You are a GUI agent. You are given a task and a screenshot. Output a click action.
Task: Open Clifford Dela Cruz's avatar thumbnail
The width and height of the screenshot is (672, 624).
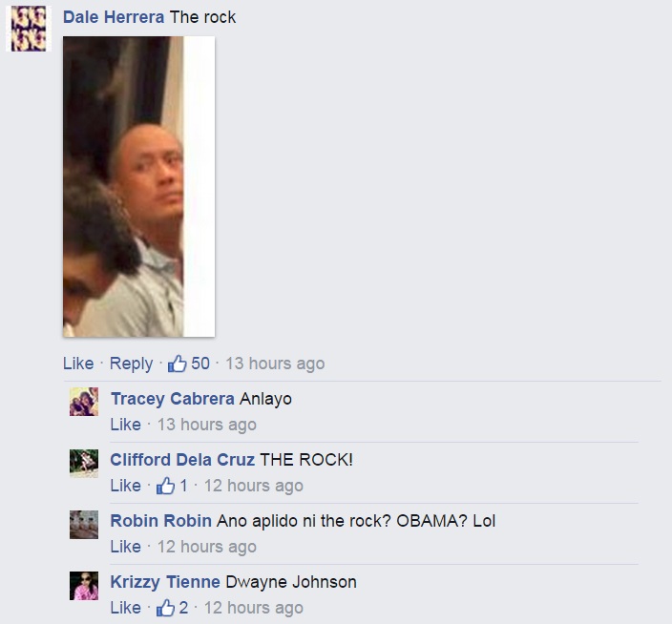point(84,463)
